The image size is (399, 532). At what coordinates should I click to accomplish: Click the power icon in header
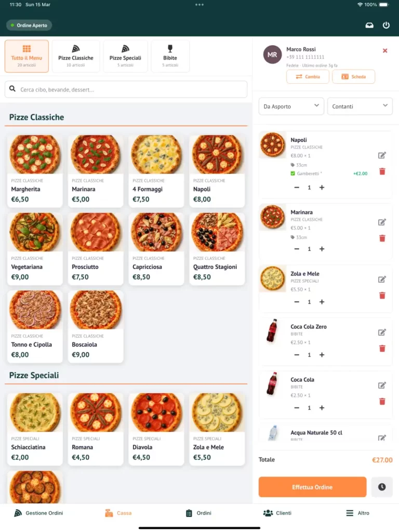pyautogui.click(x=386, y=25)
